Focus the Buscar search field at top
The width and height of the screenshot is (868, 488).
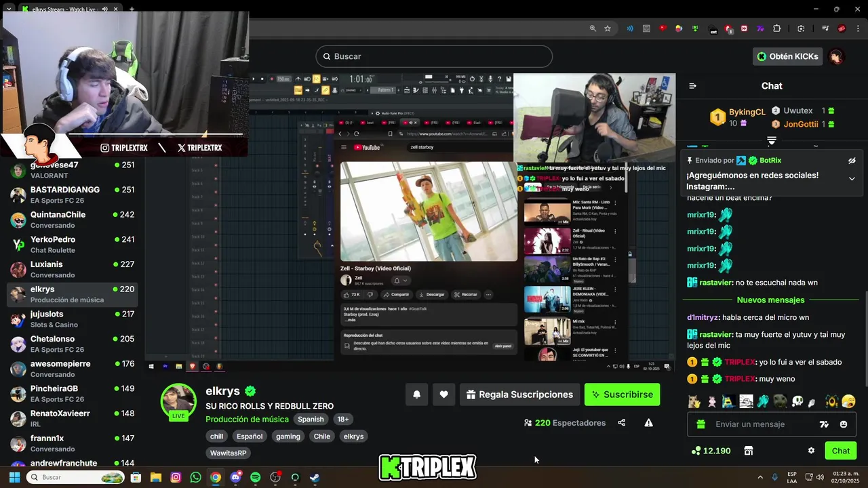pos(434,56)
